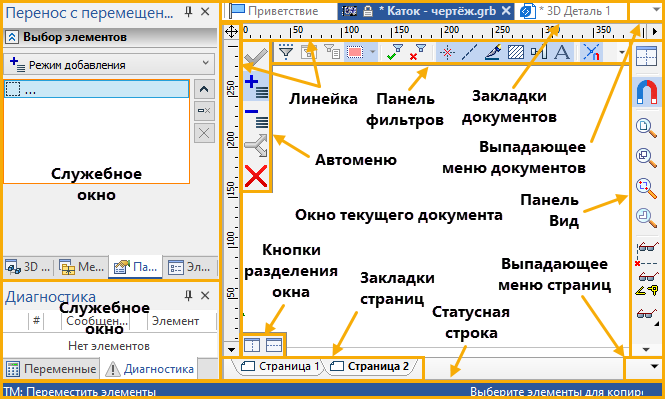Select the empty '...' list entry
This screenshot has width=666, height=399.
(x=96, y=89)
